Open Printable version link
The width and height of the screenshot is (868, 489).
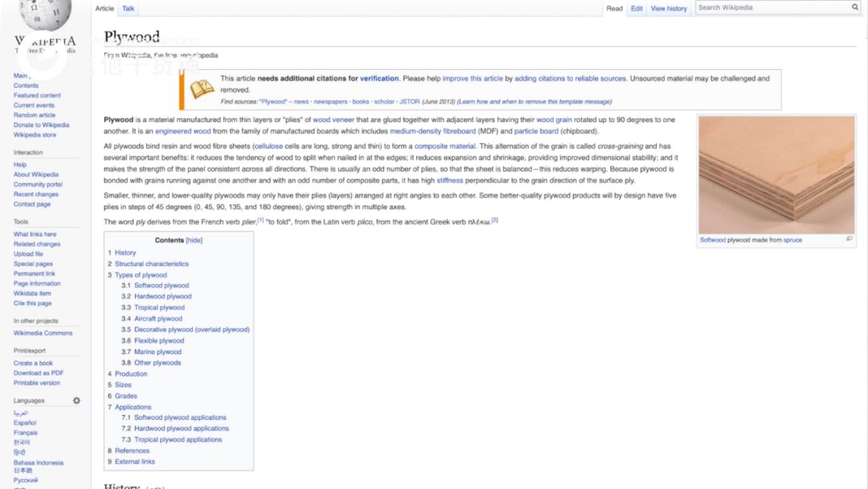(37, 383)
